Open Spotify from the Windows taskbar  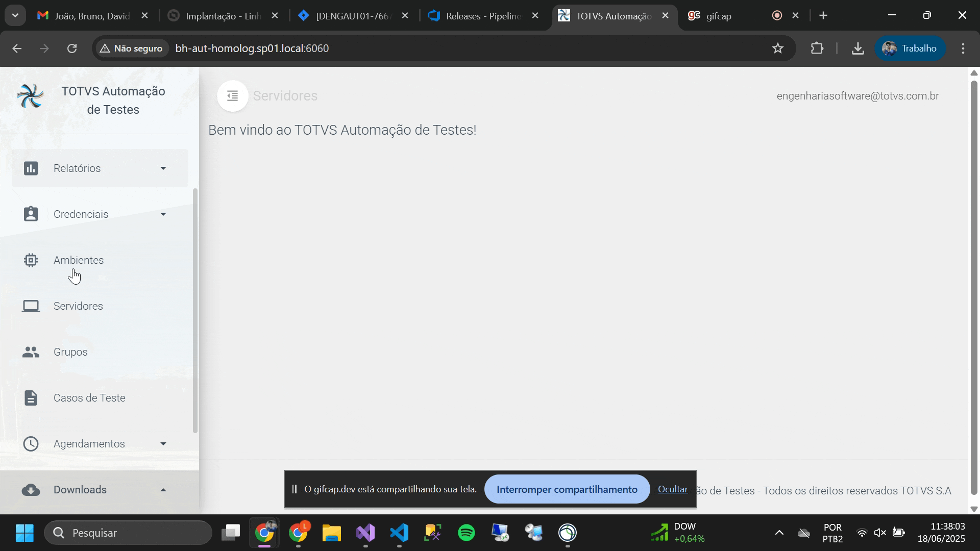467,533
